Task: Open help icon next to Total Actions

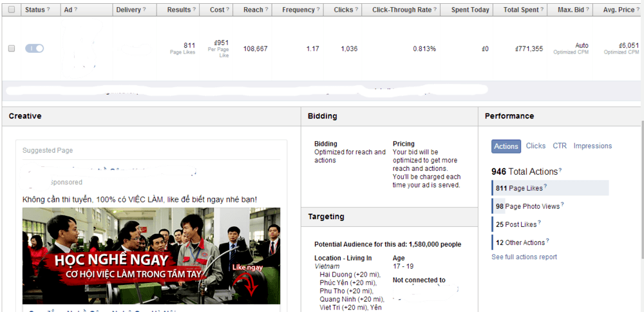Action: pyautogui.click(x=560, y=170)
